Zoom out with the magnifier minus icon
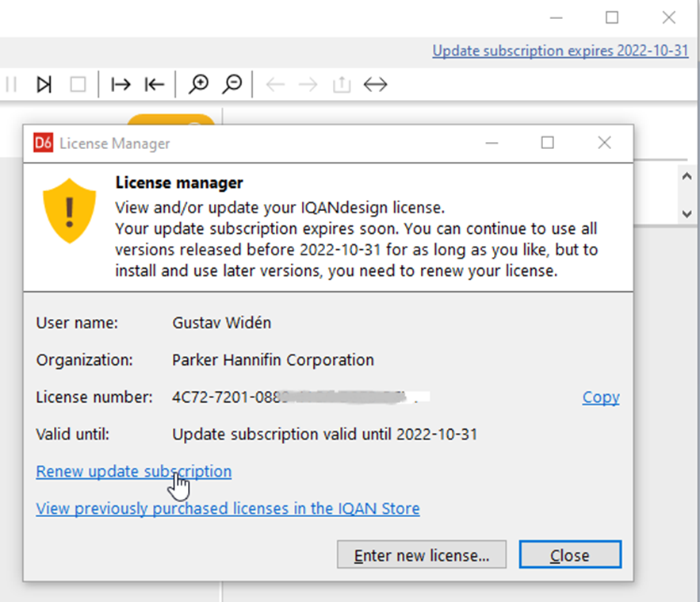Image resolution: width=700 pixels, height=602 pixels. pyautogui.click(x=232, y=84)
